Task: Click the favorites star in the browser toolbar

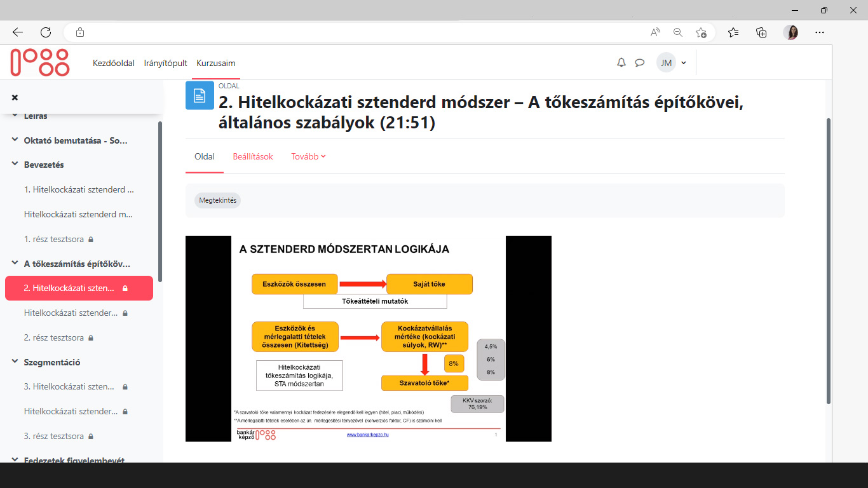Action: [733, 32]
